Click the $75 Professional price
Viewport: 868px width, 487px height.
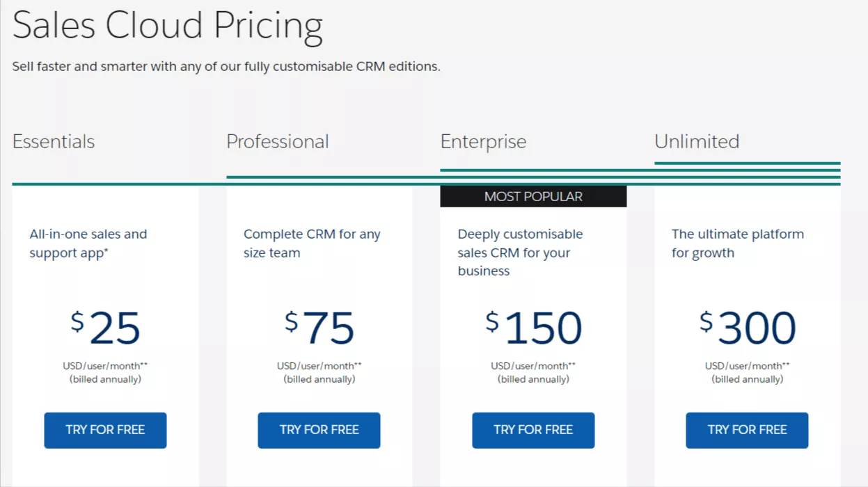coord(319,328)
